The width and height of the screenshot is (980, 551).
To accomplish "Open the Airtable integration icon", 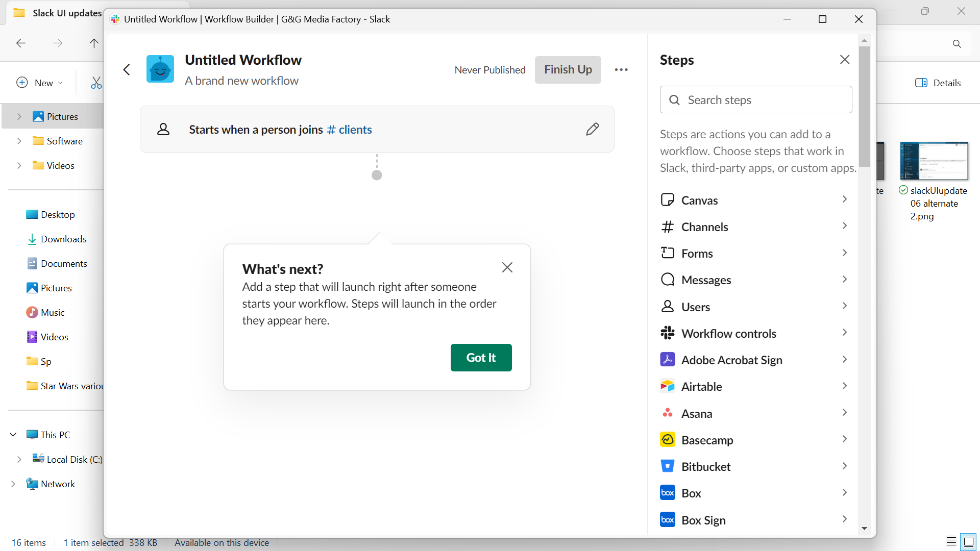I will 668,386.
